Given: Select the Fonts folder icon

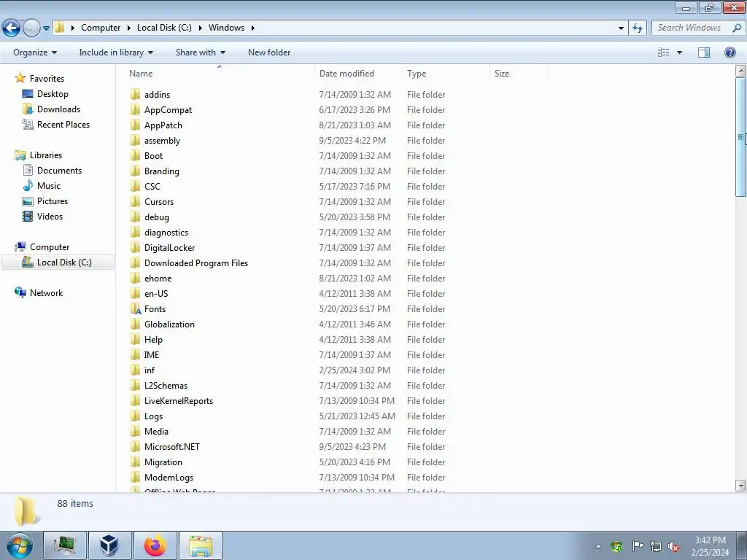Looking at the screenshot, I should point(136,309).
